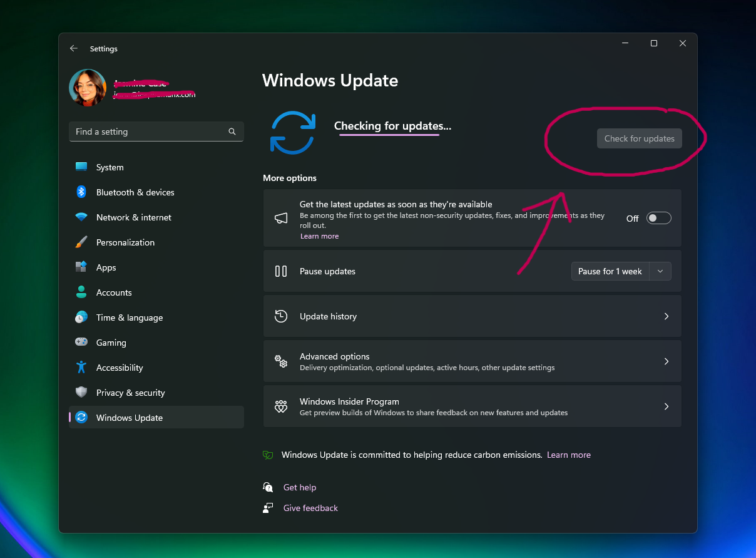This screenshot has width=756, height=558.
Task: Click the search magnifier icon
Action: 232,132
